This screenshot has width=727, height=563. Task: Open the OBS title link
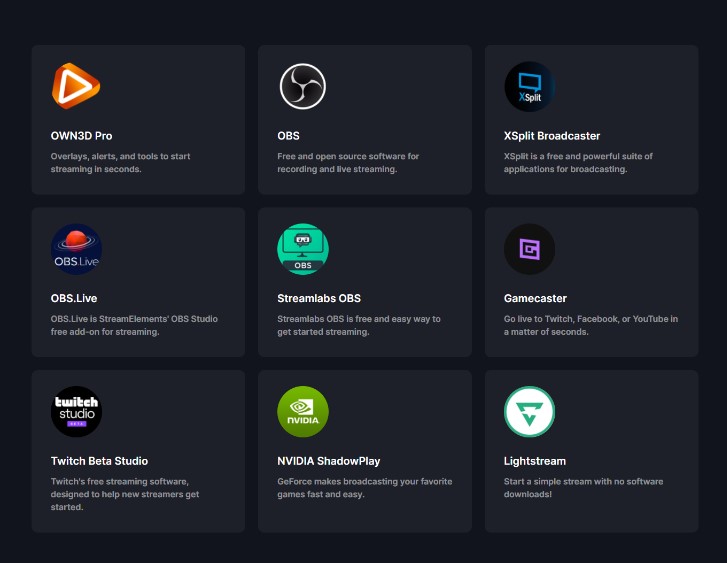(x=288, y=136)
